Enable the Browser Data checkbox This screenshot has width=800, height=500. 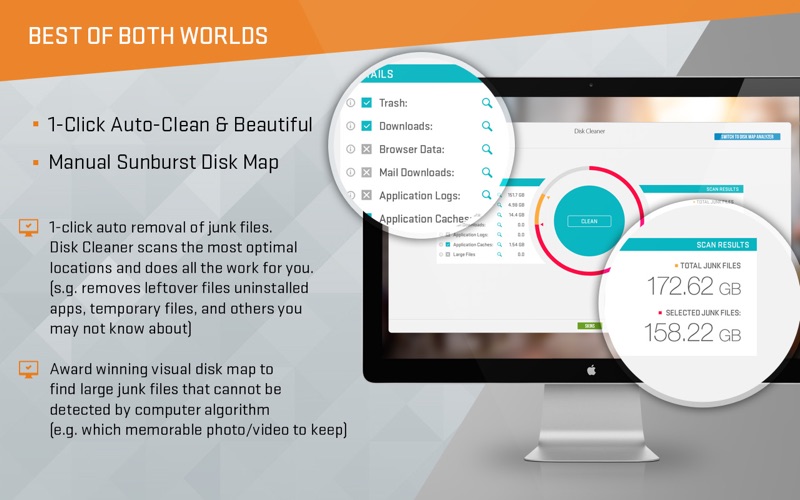click(366, 149)
